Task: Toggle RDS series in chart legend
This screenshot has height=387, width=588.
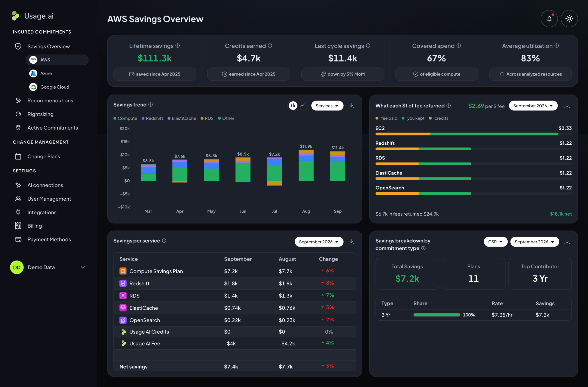Action: click(207, 118)
